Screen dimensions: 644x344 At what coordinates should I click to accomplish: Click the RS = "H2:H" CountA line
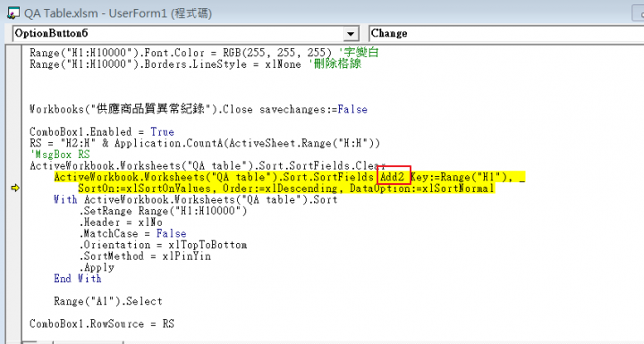pos(205,143)
